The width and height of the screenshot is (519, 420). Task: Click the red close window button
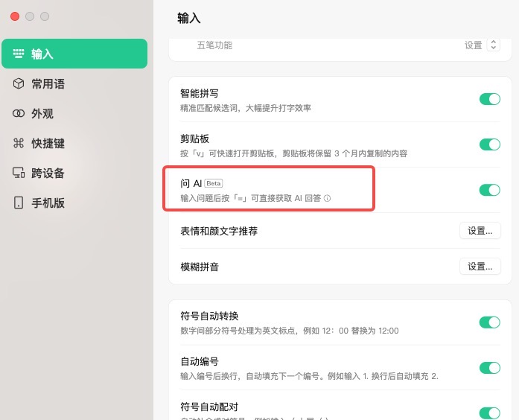(15, 16)
